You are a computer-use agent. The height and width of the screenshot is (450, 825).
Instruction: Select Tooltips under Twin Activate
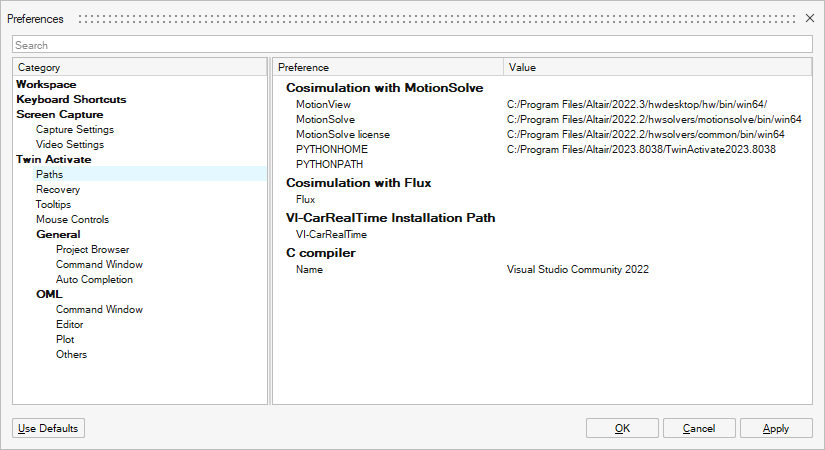(x=53, y=205)
